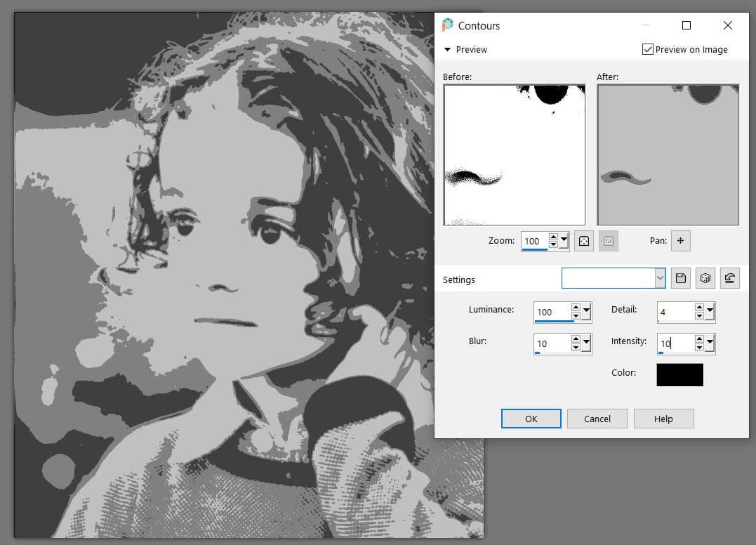Collapse the Preview section triangle
The width and height of the screenshot is (756, 545).
pyautogui.click(x=447, y=49)
